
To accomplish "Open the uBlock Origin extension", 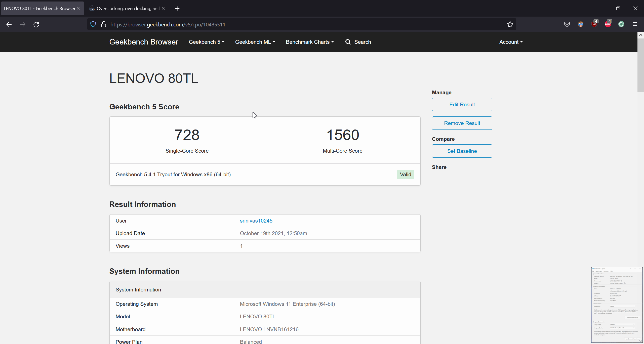I will coord(594,24).
